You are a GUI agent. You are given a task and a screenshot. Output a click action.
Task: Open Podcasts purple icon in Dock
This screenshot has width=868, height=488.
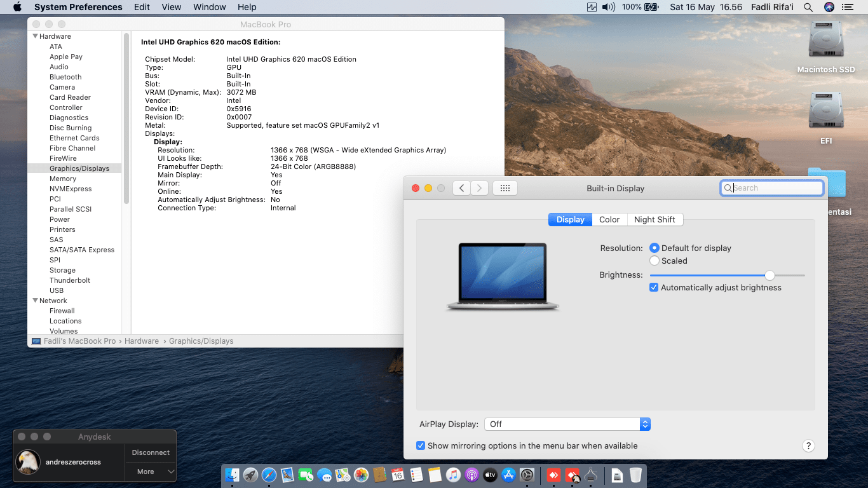[471, 475]
